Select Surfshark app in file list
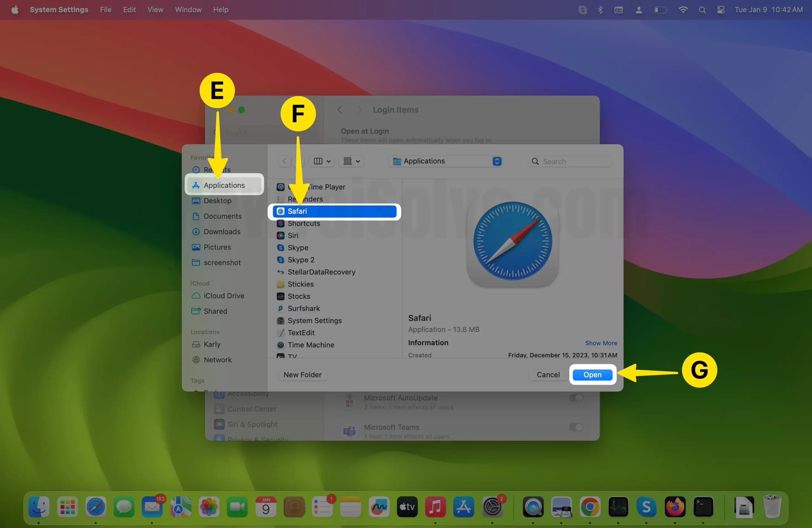The image size is (812, 528). pyautogui.click(x=303, y=308)
